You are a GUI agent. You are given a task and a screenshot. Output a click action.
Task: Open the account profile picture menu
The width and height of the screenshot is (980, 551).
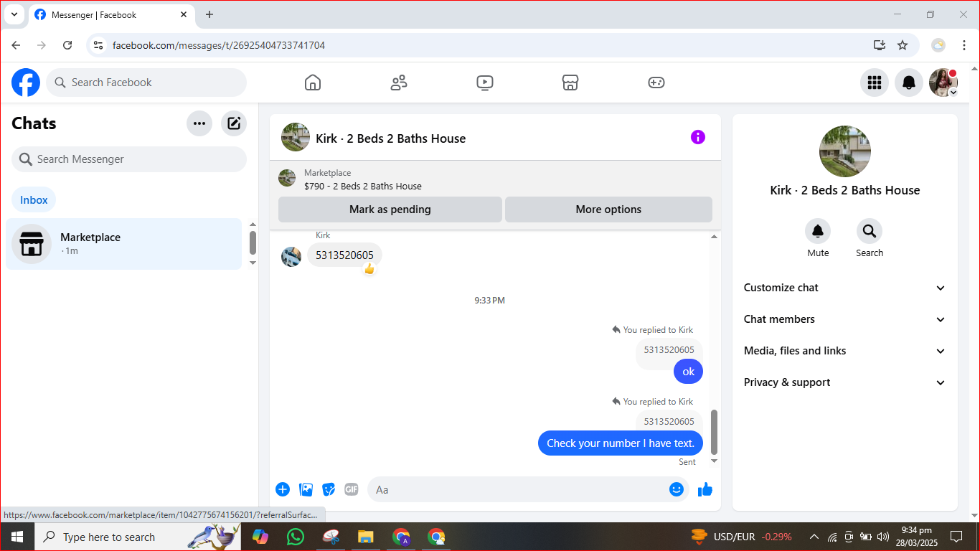tap(943, 83)
